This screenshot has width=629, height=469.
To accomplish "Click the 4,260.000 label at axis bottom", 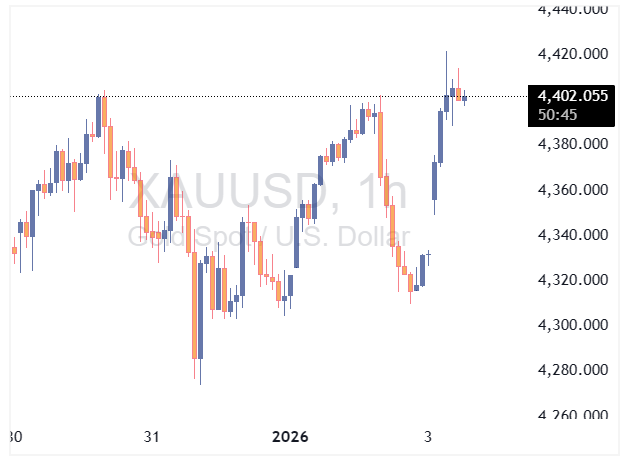I will pyautogui.click(x=573, y=414).
